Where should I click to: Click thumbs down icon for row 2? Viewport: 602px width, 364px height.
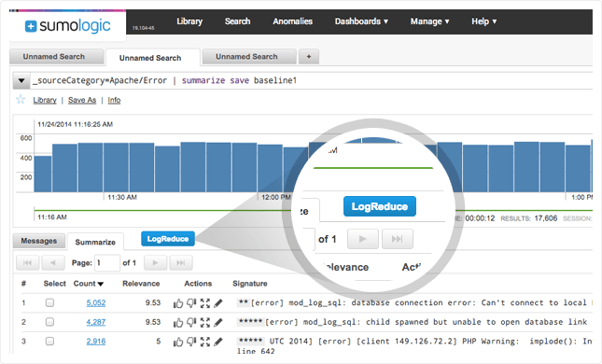[191, 323]
